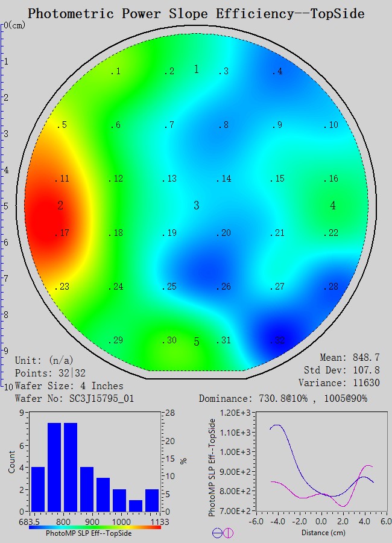This screenshot has width=392, height=543.
Task: Select measurement point 17 in red zone
Action: pyautogui.click(x=63, y=233)
